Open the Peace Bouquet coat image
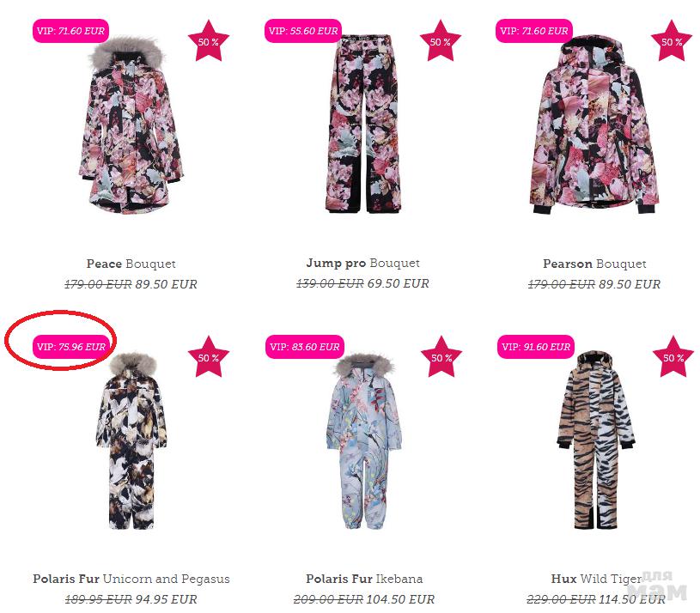This screenshot has height=613, width=700. coord(131,125)
